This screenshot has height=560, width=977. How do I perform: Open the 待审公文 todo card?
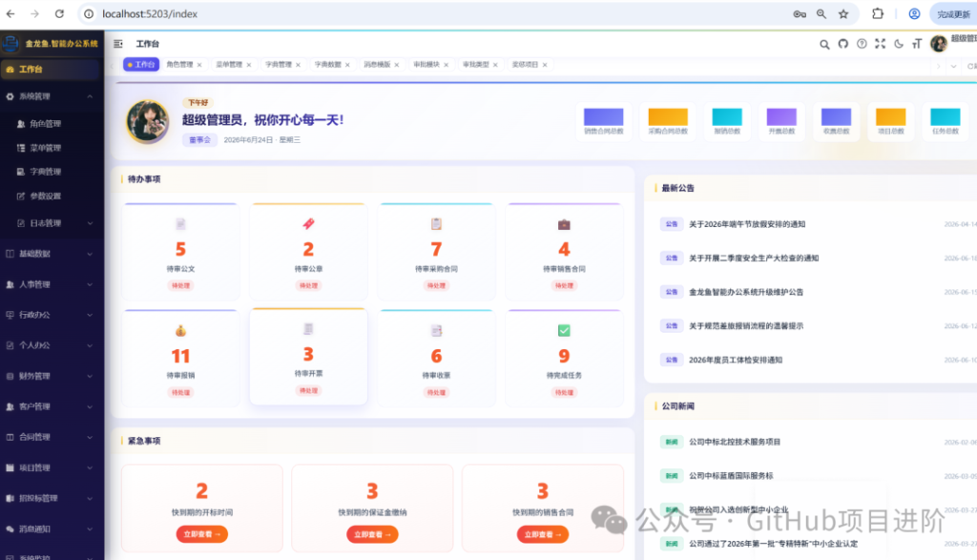180,252
